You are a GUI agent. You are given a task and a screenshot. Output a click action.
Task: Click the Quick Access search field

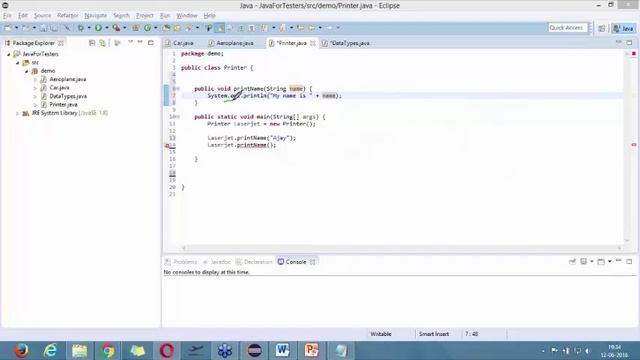click(x=567, y=28)
